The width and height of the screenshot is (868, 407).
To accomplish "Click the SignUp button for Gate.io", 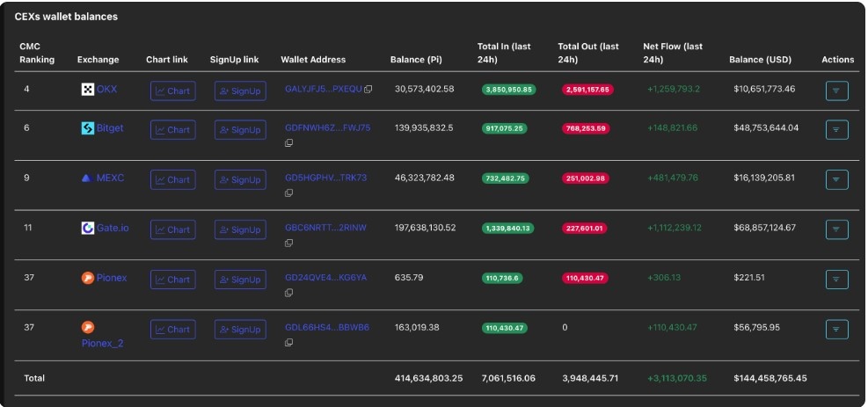I will [240, 229].
